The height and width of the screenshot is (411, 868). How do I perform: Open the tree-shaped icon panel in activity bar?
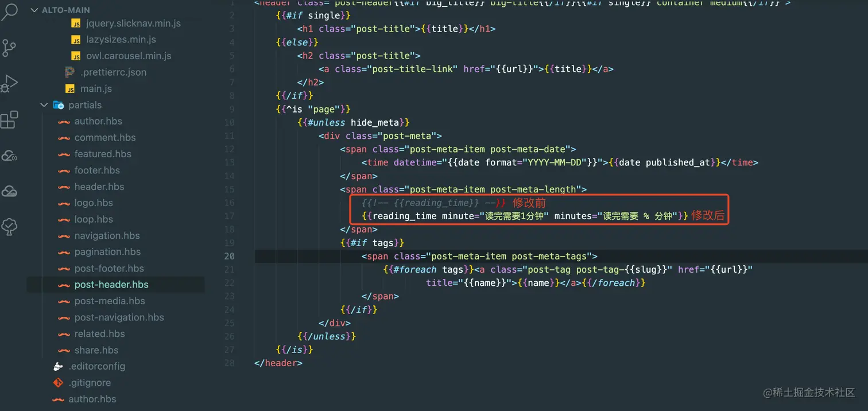click(9, 227)
